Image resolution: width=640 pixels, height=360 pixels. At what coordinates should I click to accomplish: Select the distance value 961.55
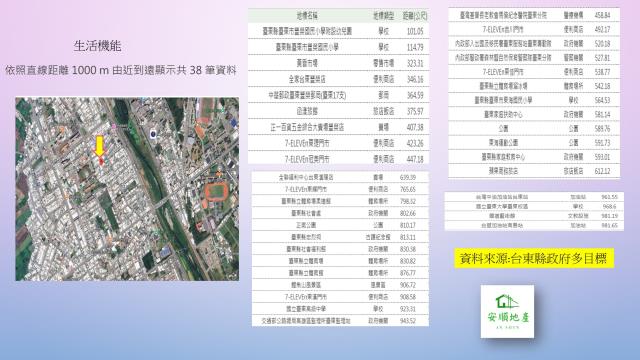click(x=609, y=197)
